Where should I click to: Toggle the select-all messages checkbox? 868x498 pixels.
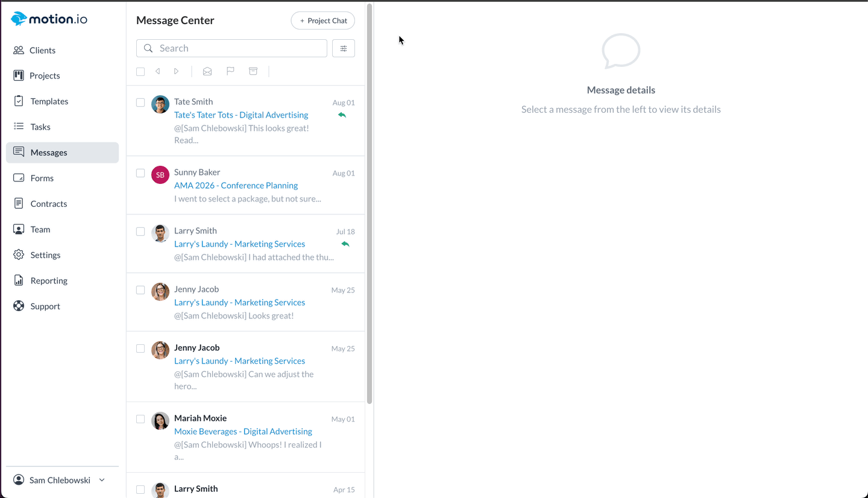140,72
